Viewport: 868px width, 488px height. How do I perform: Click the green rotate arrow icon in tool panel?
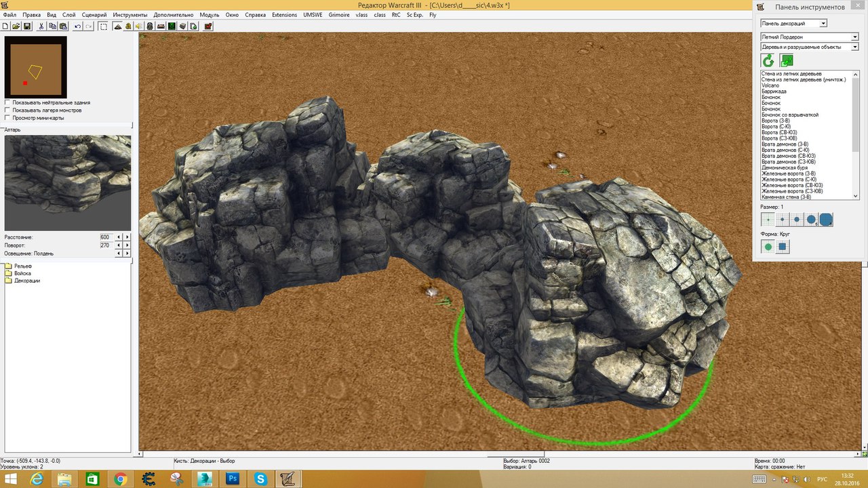click(768, 61)
